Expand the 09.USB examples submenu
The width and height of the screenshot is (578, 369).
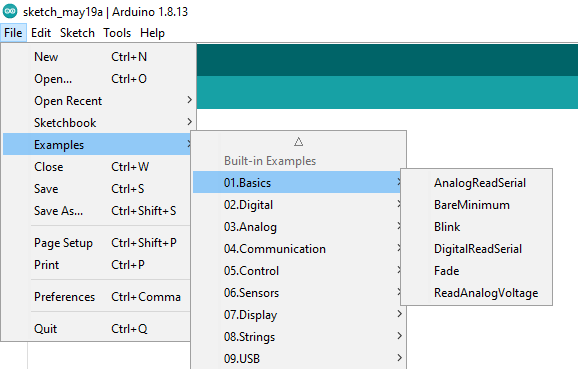[298, 358]
